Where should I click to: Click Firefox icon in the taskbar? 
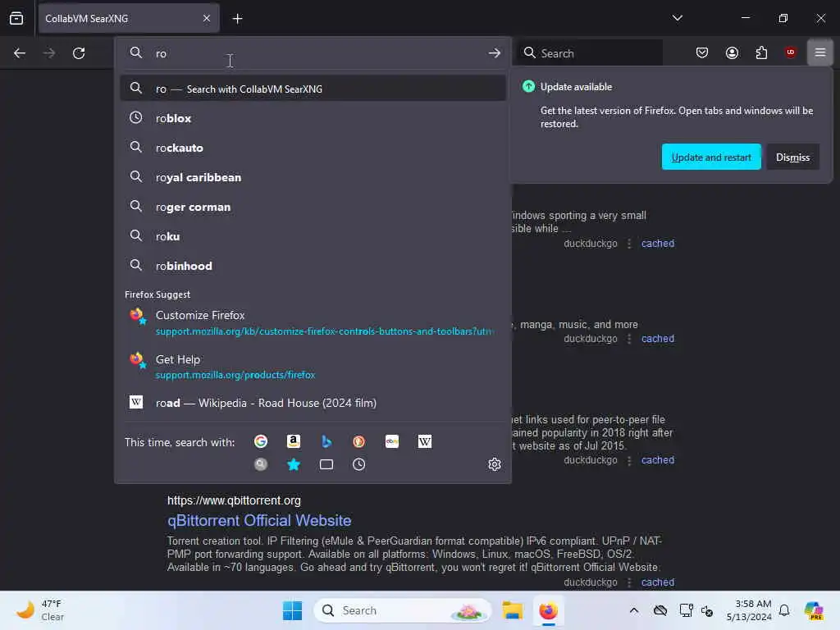point(548,610)
